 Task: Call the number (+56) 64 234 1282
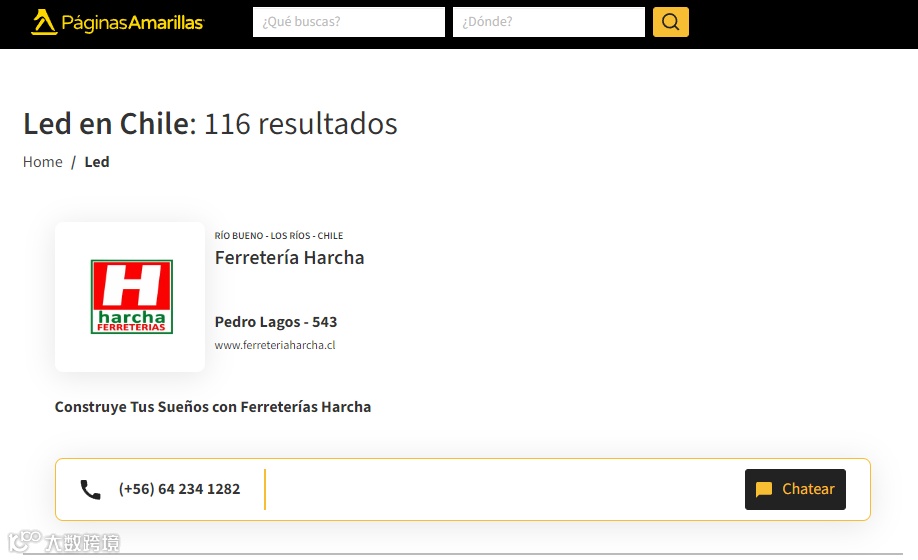click(179, 489)
